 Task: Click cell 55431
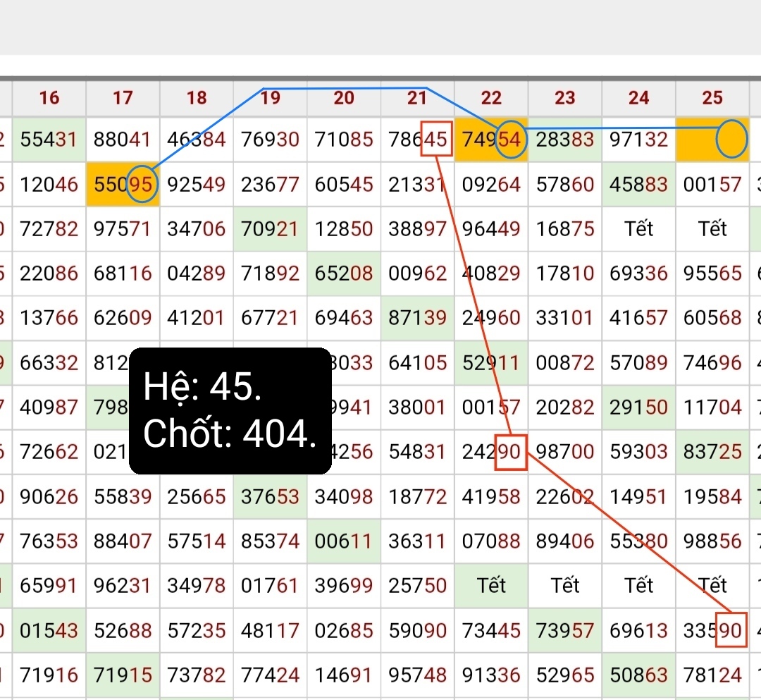point(49,140)
